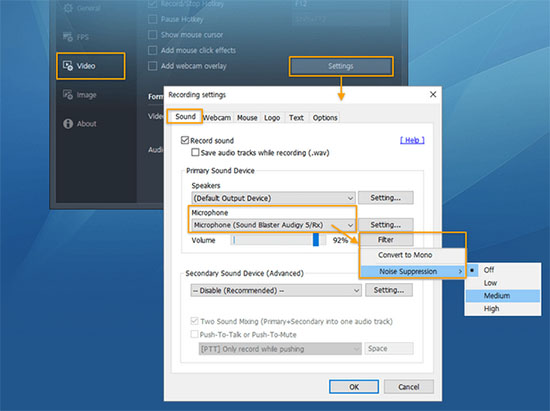Toggle the Record sound checkbox

pos(185,140)
